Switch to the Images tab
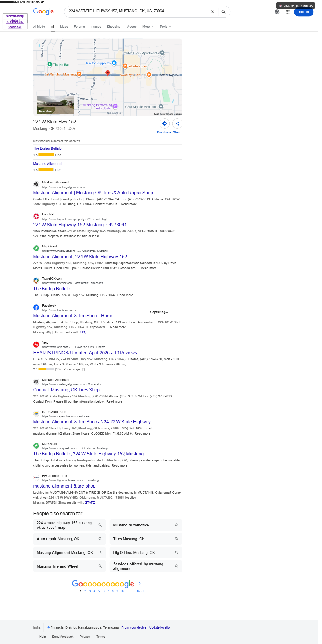Viewport: 322px width, 644px height. point(96,27)
